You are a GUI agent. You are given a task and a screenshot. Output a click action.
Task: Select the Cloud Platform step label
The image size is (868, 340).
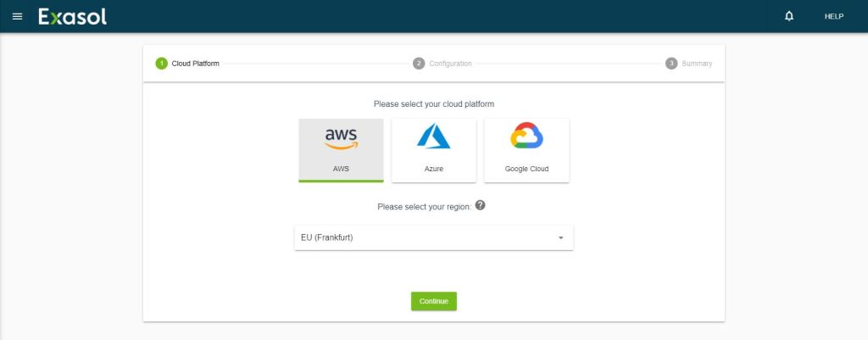tap(196, 64)
